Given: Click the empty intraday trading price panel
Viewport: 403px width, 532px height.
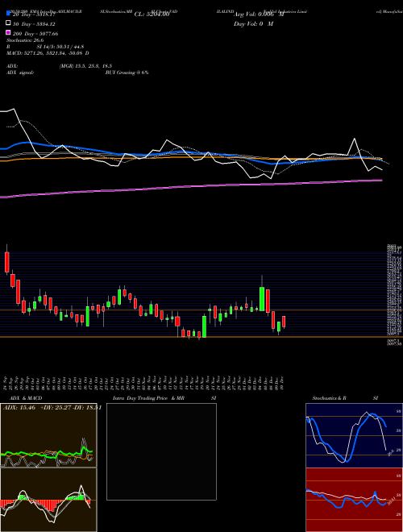Looking at the screenshot, I should 161,451.
